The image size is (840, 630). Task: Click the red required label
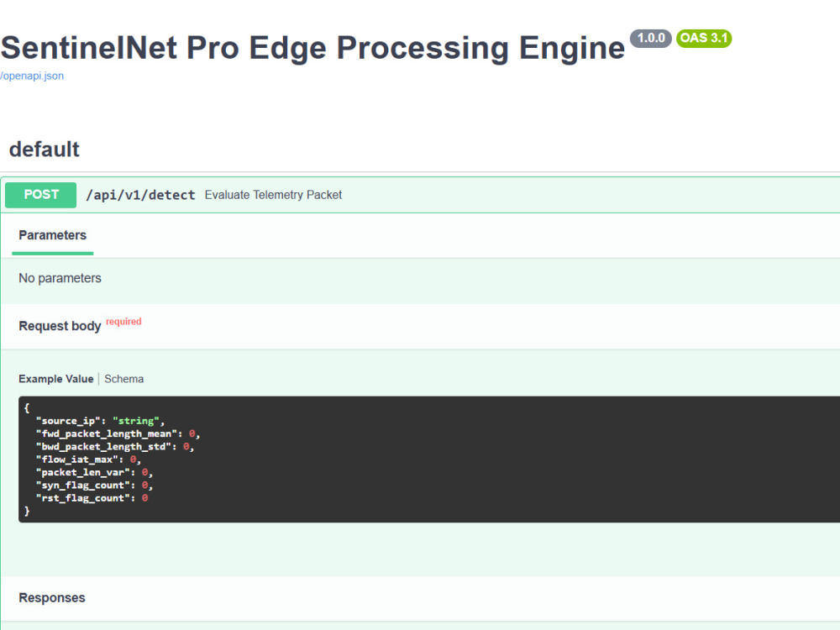tap(123, 322)
